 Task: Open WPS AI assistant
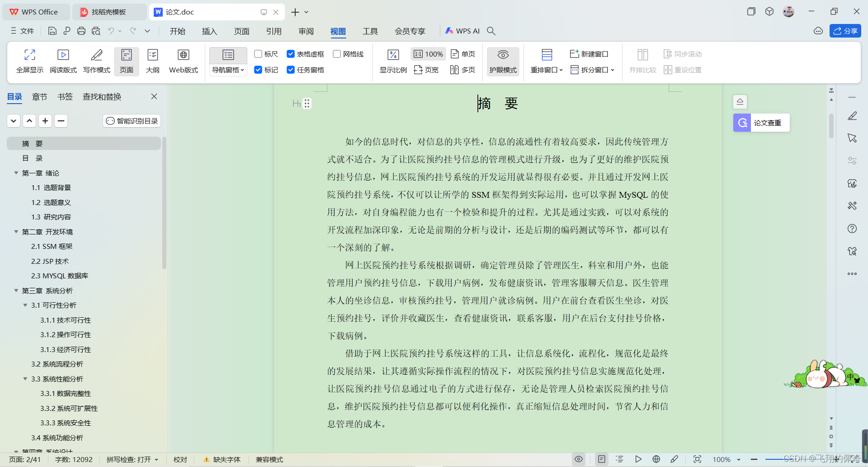pos(462,31)
